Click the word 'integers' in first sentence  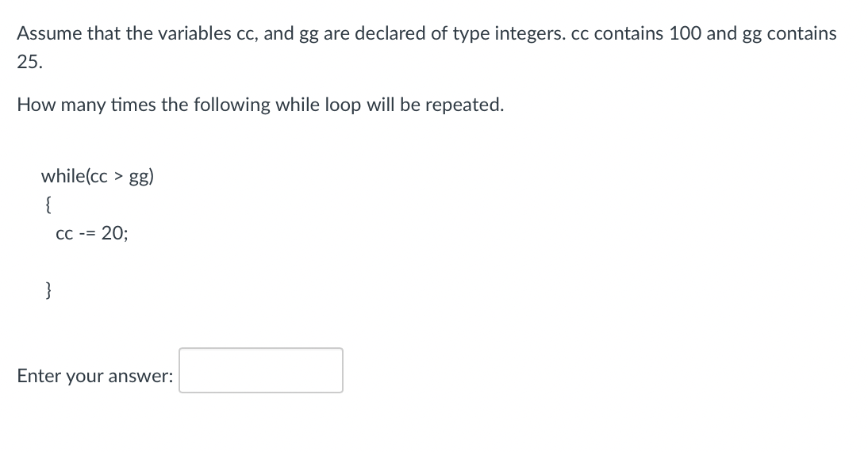pos(530,34)
